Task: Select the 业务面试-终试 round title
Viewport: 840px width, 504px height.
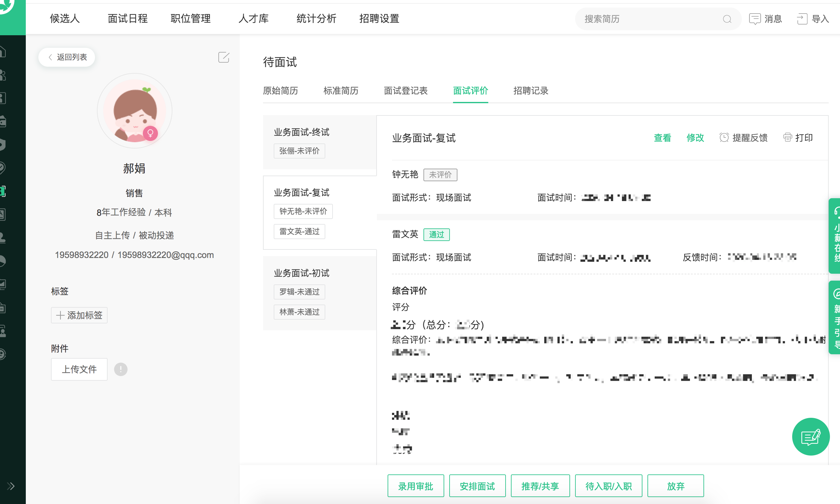Action: 301,132
